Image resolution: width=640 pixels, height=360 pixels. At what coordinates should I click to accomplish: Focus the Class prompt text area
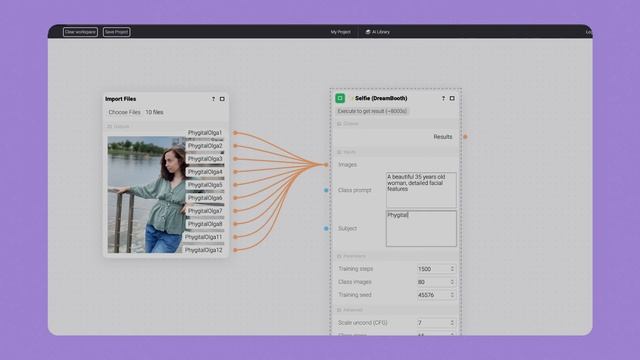click(x=421, y=190)
